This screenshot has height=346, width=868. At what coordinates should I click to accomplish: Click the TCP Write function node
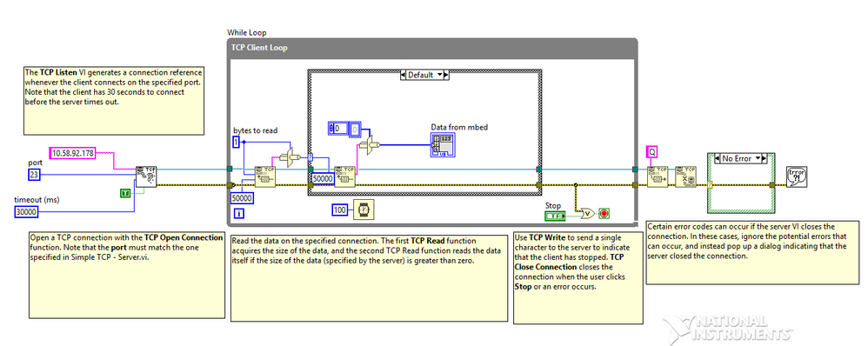[658, 176]
